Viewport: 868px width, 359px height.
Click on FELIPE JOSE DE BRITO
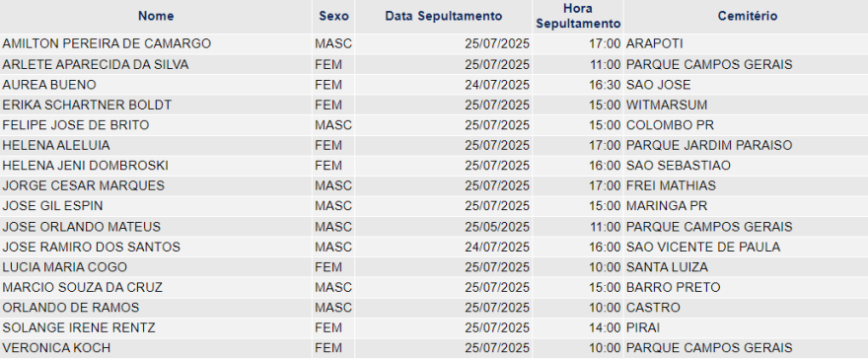pyautogui.click(x=76, y=125)
